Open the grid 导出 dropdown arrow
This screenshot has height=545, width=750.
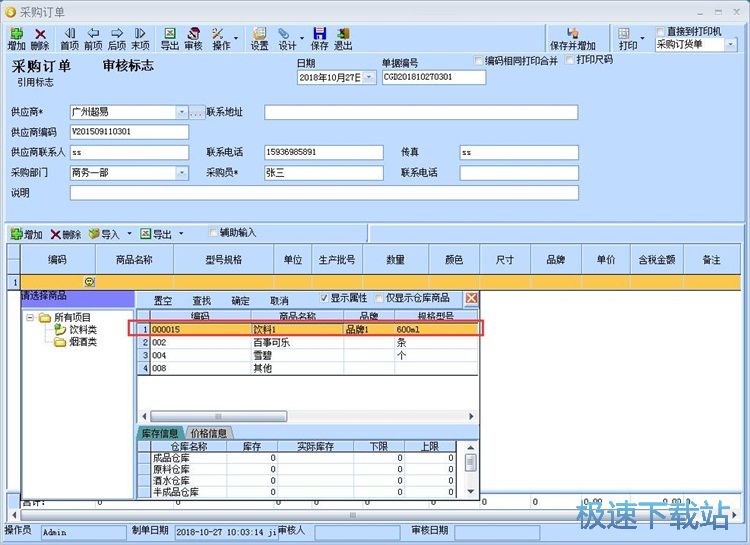pos(181,234)
